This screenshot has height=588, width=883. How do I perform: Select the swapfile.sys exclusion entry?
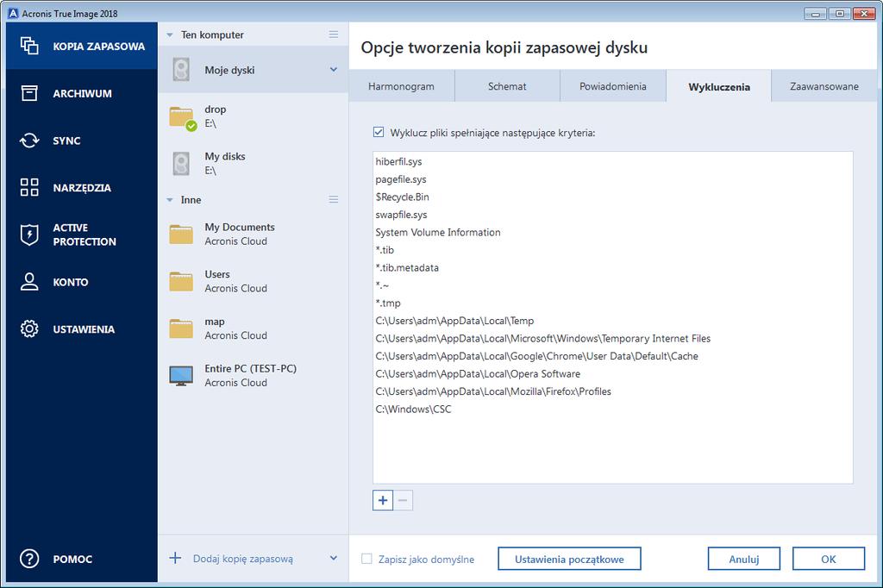(613, 215)
